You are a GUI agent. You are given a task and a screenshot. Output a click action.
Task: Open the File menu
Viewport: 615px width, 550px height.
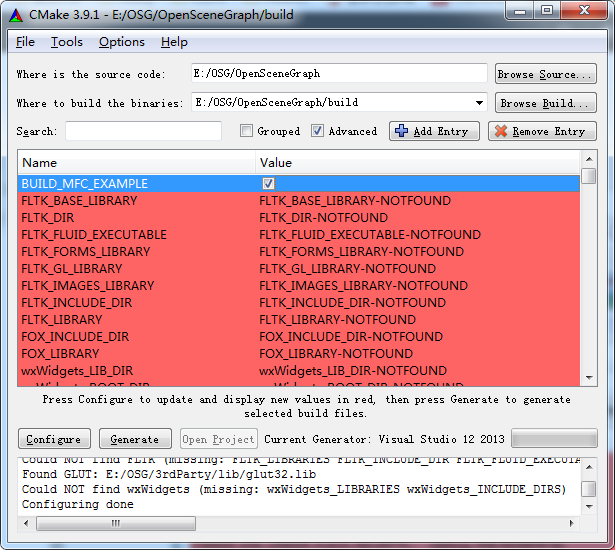25,41
